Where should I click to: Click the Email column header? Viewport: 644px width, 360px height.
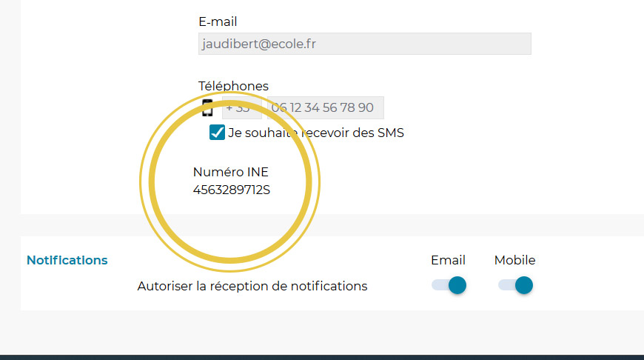[448, 260]
